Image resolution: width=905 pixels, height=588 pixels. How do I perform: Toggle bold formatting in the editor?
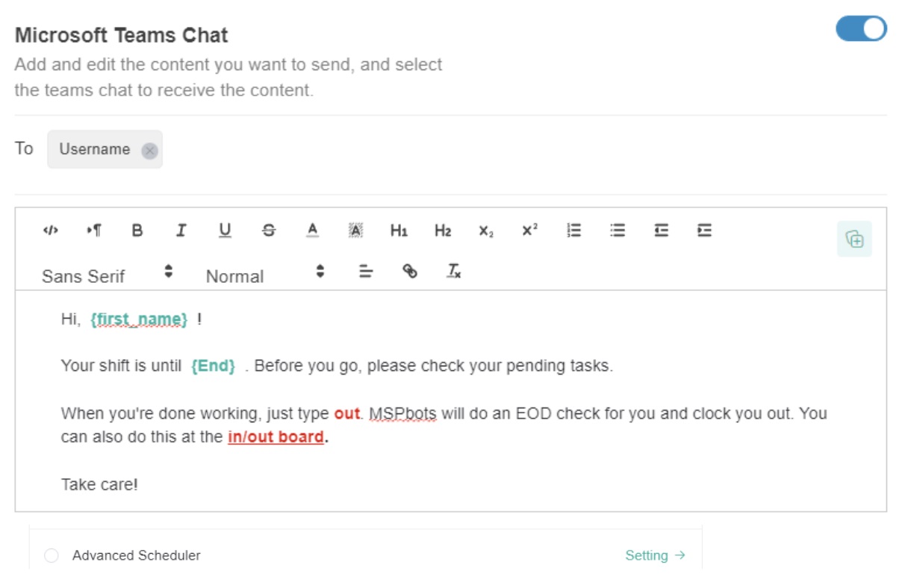[137, 231]
